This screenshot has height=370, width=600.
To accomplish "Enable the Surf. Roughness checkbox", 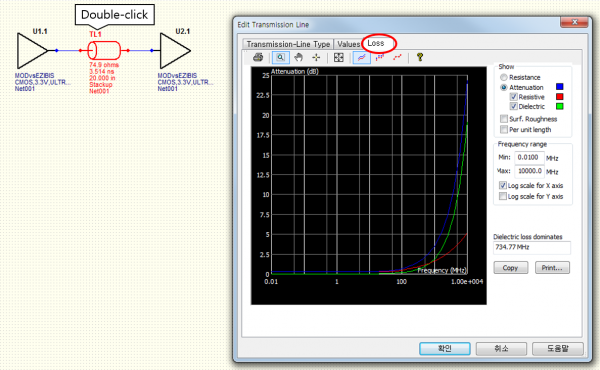I will (x=504, y=119).
